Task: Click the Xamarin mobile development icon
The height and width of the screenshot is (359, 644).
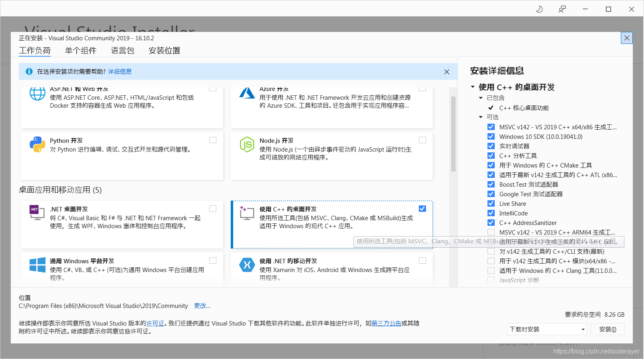Action: [247, 264]
